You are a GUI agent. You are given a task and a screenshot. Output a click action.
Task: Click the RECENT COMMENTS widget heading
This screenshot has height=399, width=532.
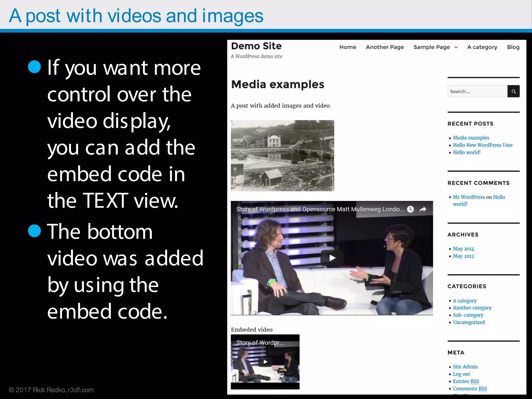[x=478, y=183]
